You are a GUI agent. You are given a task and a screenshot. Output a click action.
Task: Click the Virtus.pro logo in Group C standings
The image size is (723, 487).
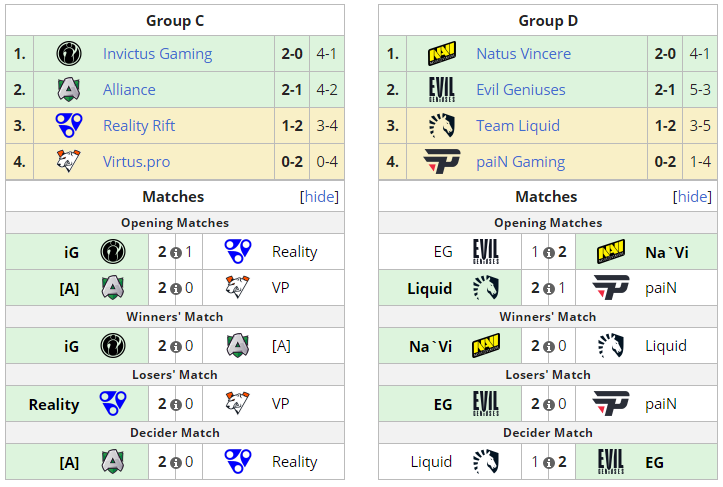point(70,162)
